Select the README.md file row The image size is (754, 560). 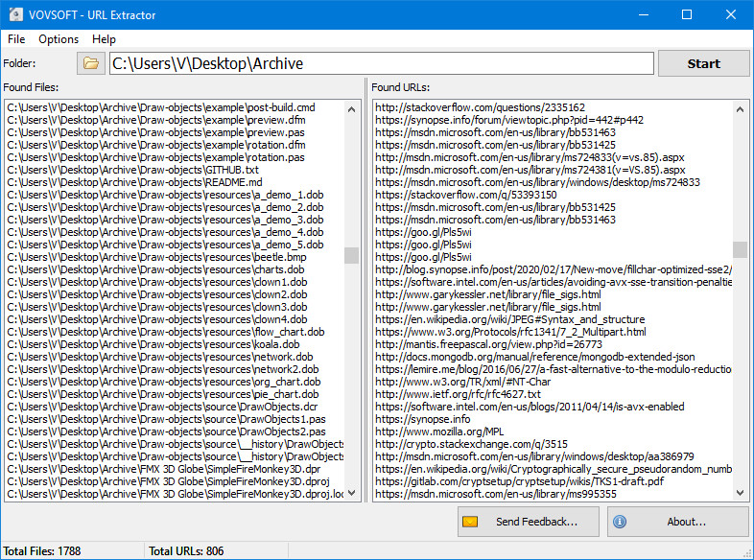tap(175, 182)
